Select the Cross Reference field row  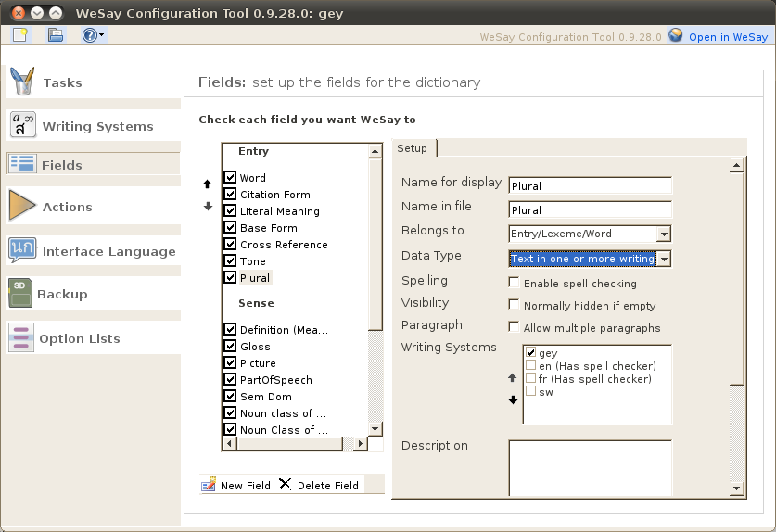click(284, 245)
